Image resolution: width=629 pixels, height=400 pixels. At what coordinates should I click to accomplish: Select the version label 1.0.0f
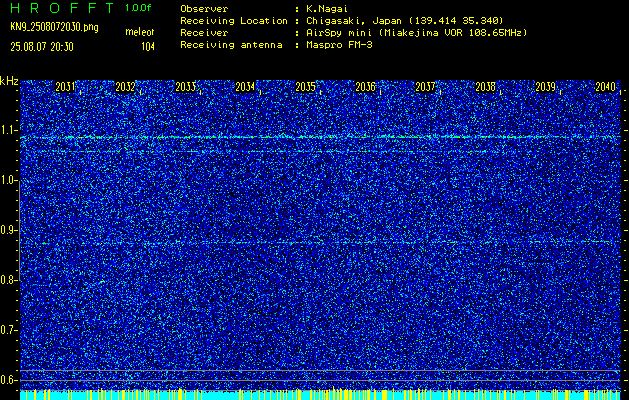(x=138, y=8)
